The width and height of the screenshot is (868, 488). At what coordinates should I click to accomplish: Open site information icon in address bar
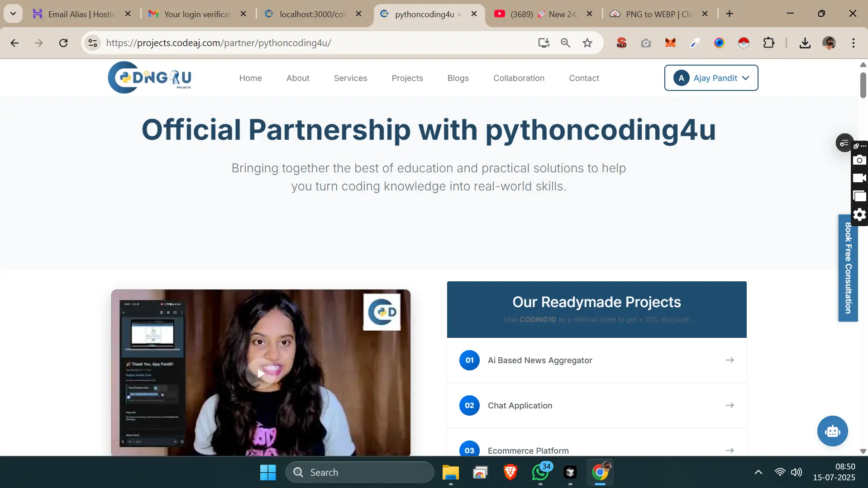[x=93, y=43]
